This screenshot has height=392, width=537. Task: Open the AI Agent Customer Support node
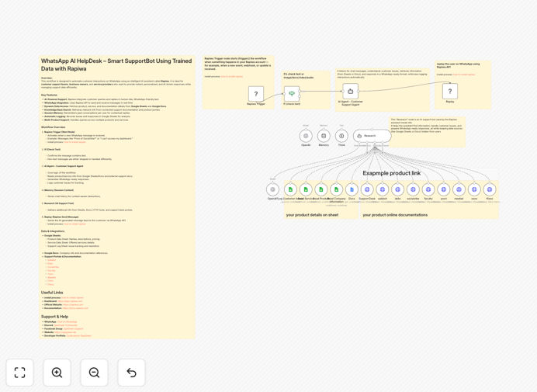pyautogui.click(x=350, y=91)
